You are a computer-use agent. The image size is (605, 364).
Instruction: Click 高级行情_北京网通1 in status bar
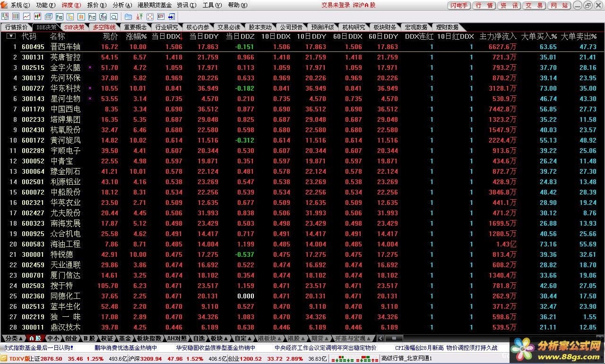pyautogui.click(x=406, y=359)
